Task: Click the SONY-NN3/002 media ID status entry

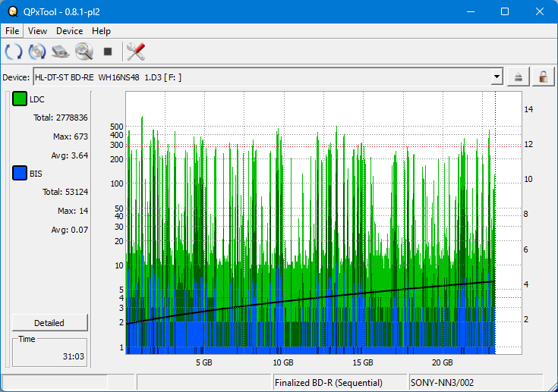Action: tap(442, 383)
